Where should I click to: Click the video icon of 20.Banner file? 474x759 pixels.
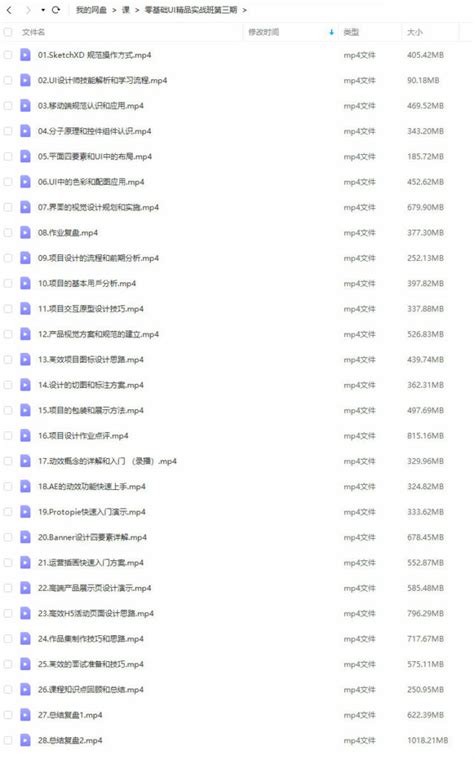tap(25, 537)
